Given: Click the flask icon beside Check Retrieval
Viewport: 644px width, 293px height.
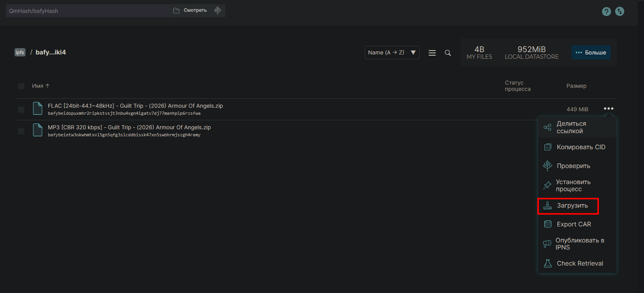Looking at the screenshot, I should 548,263.
